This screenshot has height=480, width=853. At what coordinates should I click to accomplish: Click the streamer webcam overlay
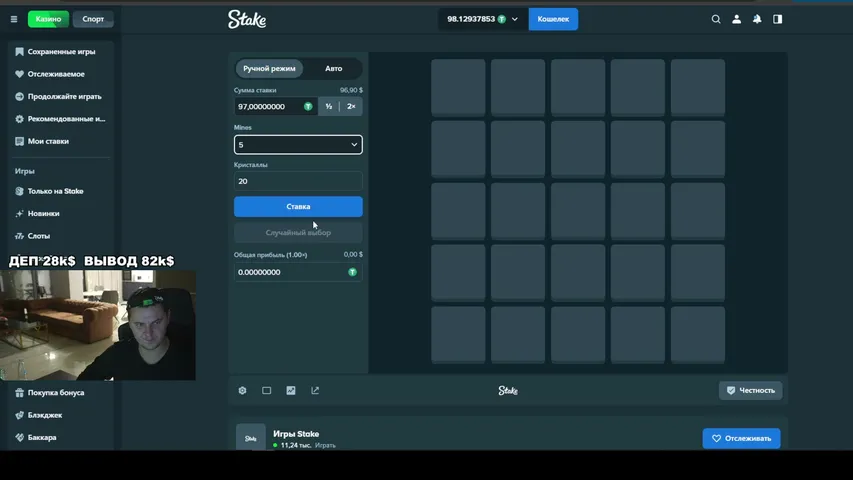(98, 325)
